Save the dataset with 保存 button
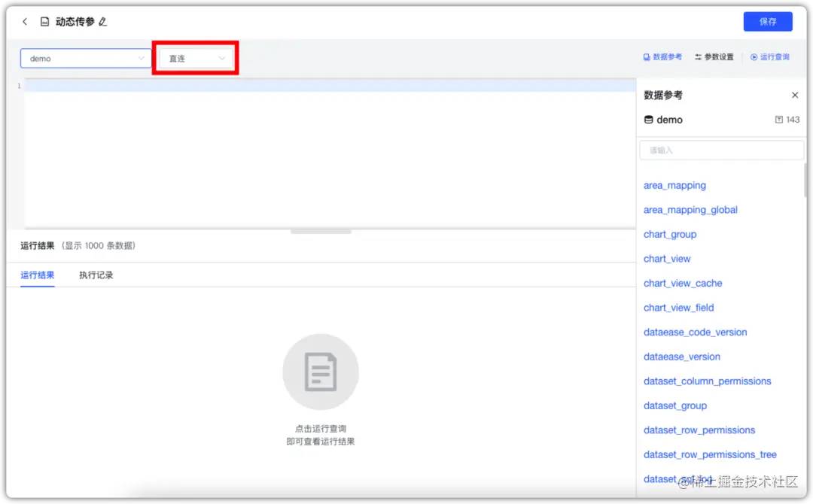The height and width of the screenshot is (504, 813). pyautogui.click(x=767, y=22)
